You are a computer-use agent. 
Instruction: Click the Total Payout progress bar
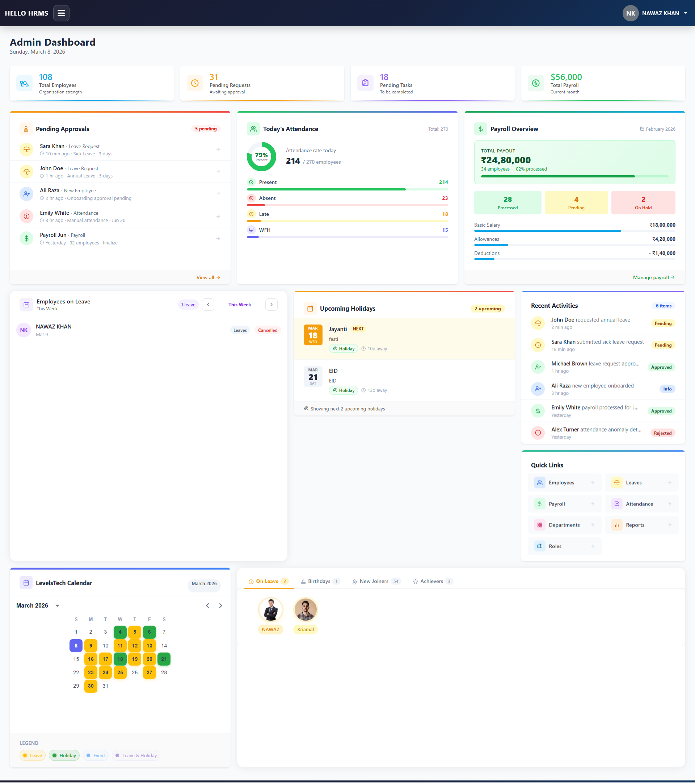pyautogui.click(x=574, y=176)
